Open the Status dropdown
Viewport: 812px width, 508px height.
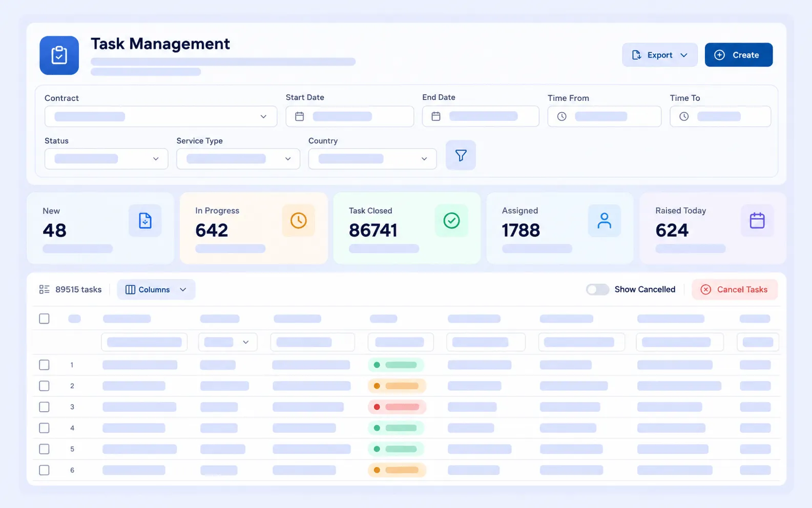tap(106, 159)
